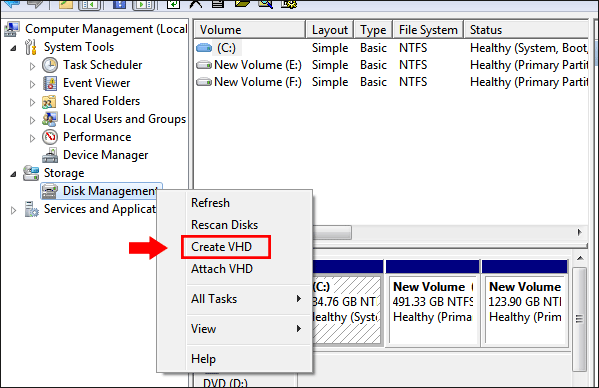Click the New Volume (E:) drive icon
Screen dimensions: 599x388
(x=204, y=65)
